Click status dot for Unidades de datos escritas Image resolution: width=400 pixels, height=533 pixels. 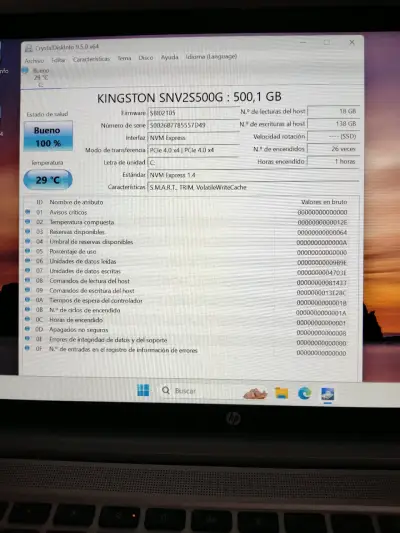[x=28, y=270]
